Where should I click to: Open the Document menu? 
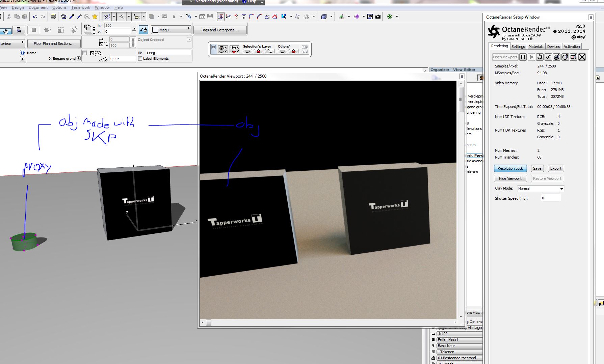coord(38,7)
